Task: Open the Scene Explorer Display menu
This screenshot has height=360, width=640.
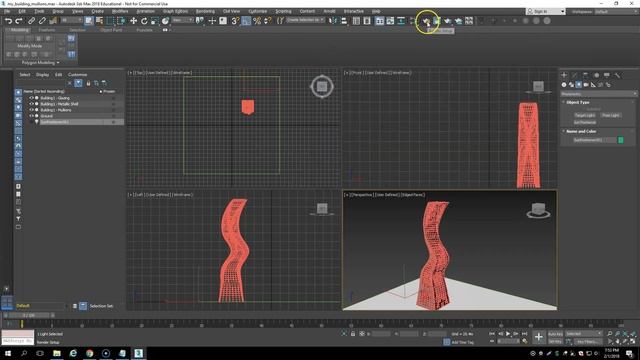Action: click(x=42, y=75)
